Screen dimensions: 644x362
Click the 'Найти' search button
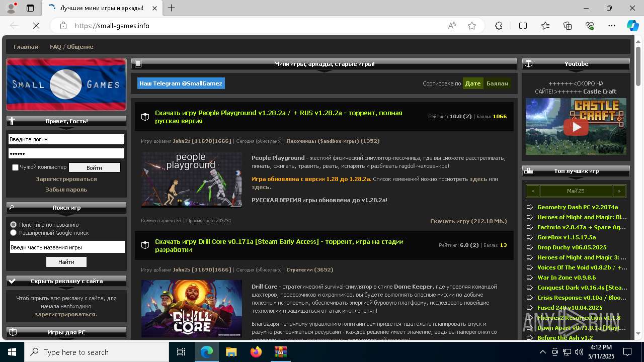[66, 262]
